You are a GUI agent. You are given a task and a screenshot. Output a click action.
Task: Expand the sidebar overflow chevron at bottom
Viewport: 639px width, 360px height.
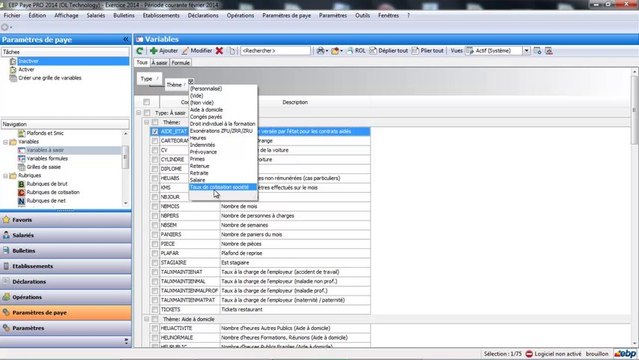coord(126,341)
